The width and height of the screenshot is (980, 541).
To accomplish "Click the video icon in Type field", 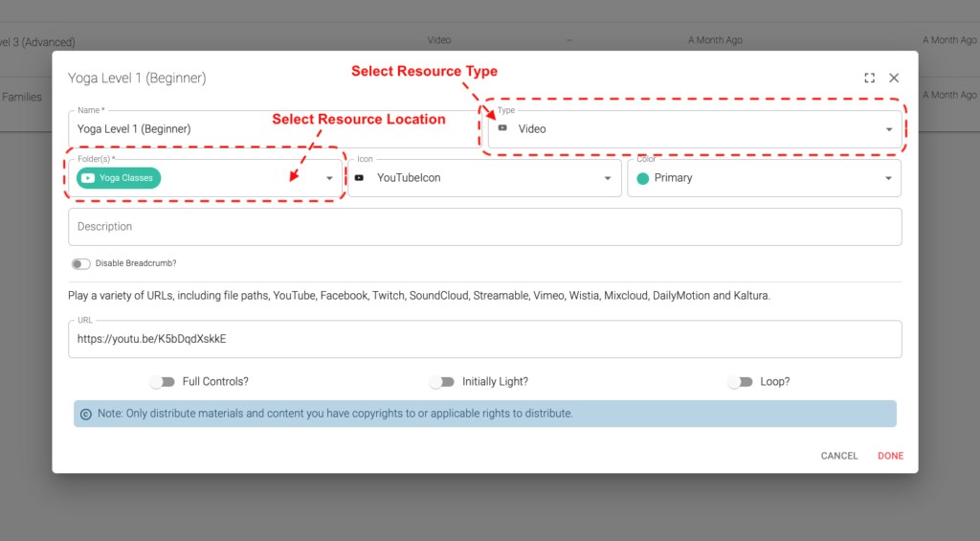I will click(502, 128).
